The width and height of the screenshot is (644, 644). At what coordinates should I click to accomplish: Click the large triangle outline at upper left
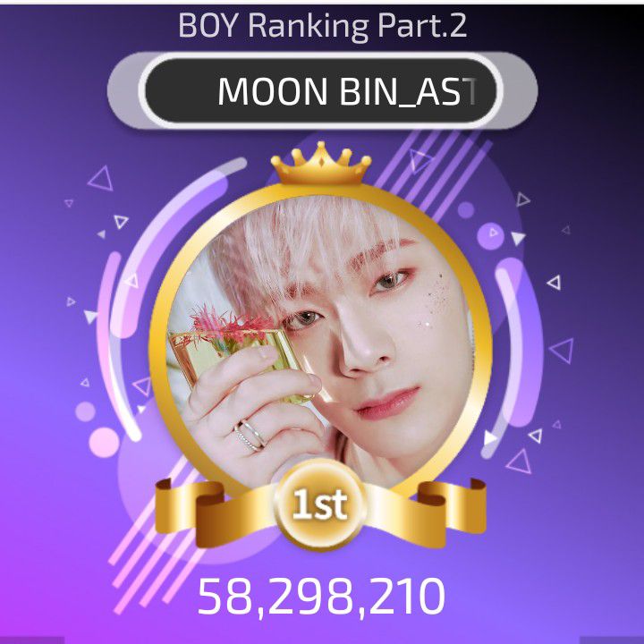coord(101,179)
